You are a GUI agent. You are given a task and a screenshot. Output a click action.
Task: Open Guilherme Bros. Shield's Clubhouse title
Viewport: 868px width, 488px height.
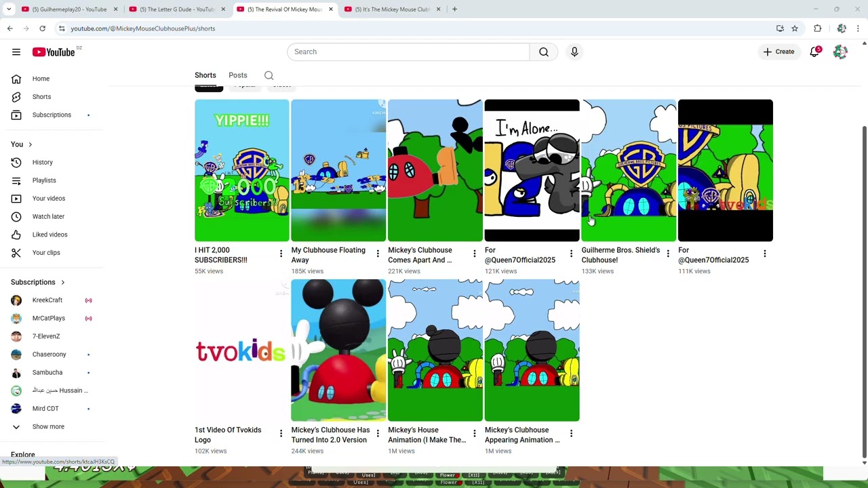click(620, 255)
